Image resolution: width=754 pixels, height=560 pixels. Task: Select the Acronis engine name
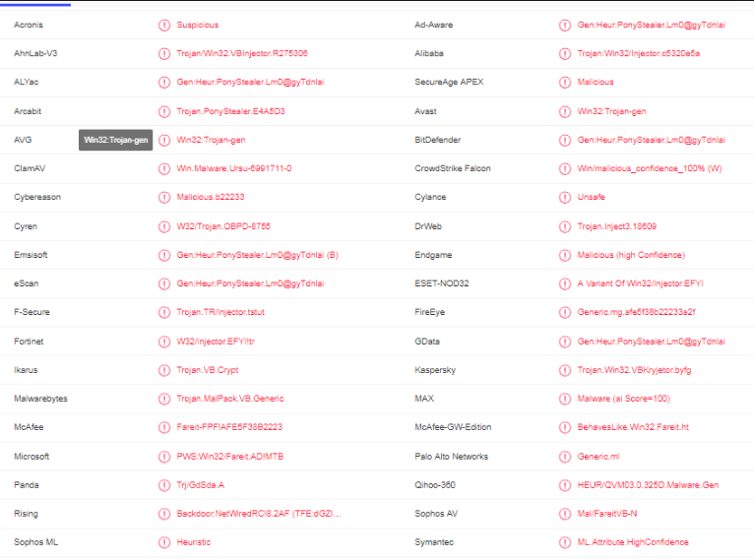[29, 25]
